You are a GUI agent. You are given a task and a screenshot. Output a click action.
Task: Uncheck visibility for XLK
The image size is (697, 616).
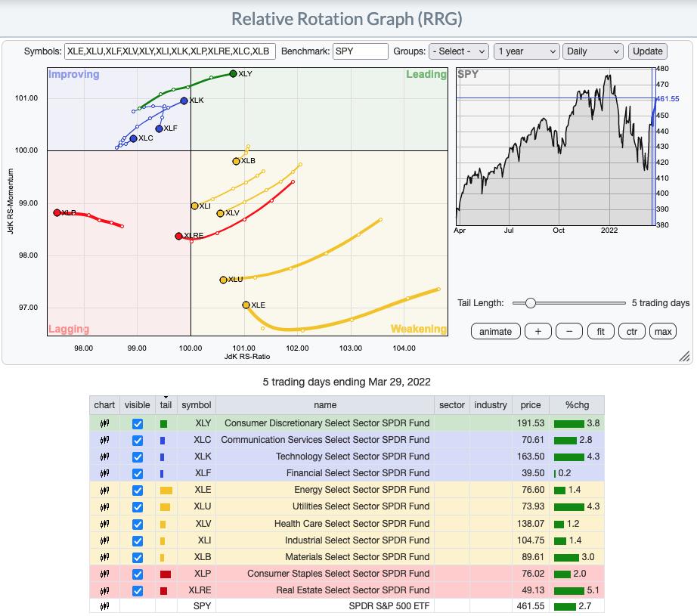(138, 457)
